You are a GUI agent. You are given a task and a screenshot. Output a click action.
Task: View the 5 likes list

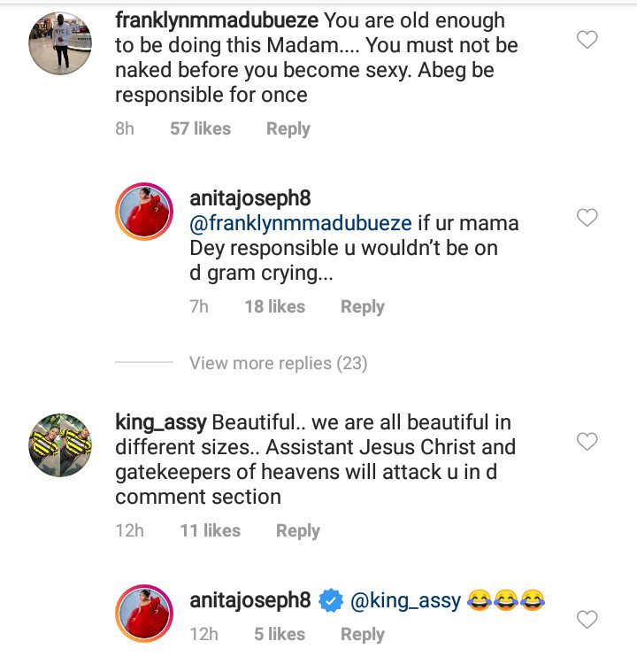[x=280, y=635]
